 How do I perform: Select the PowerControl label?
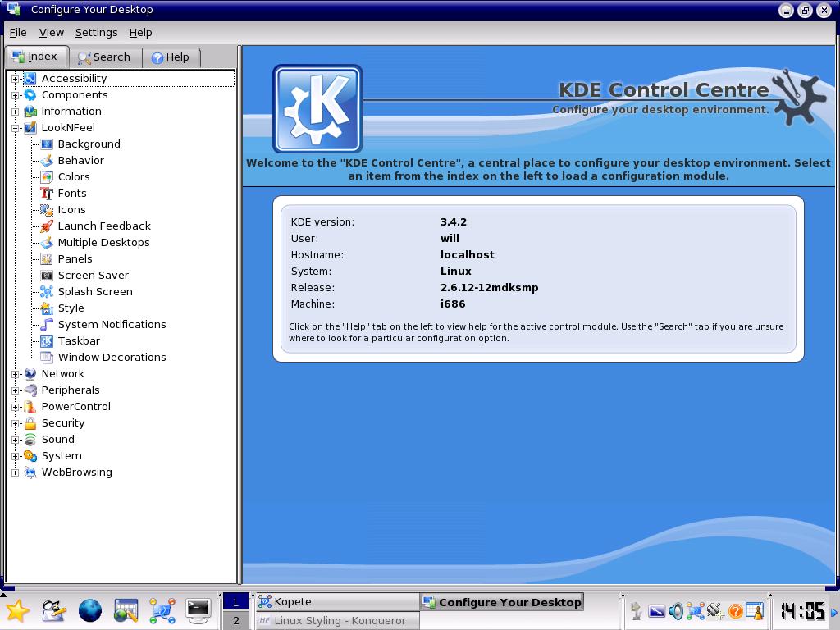tap(76, 407)
